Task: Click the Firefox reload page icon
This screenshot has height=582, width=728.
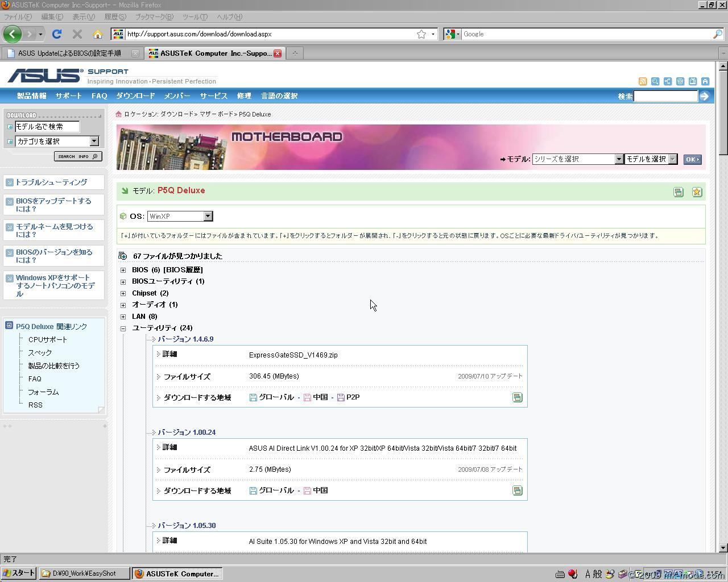Action: click(56, 34)
